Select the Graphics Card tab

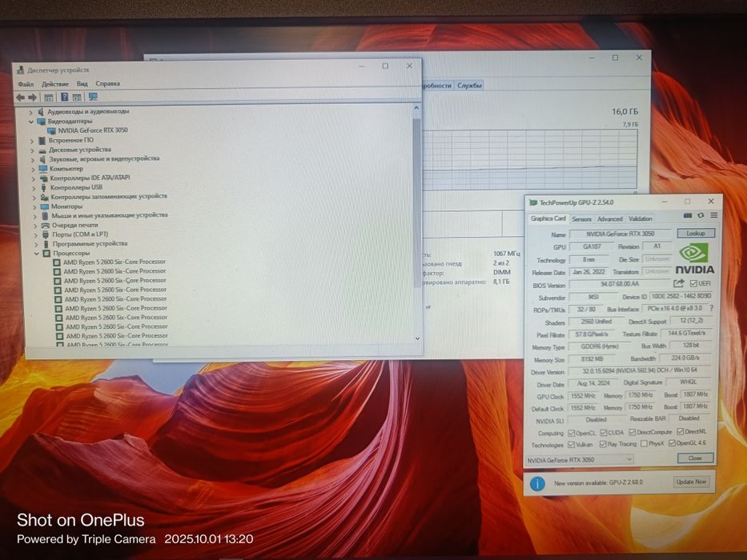(x=548, y=218)
